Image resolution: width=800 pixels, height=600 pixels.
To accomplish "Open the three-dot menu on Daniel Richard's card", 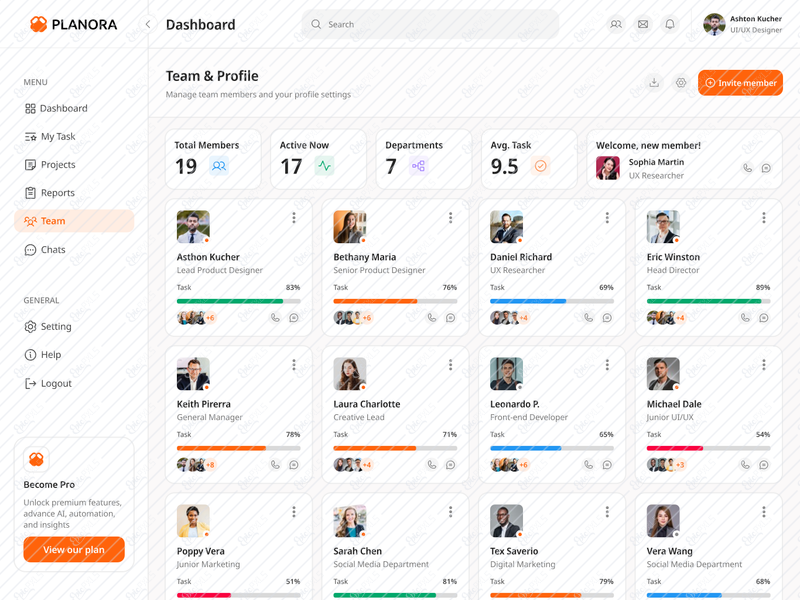I will click(607, 218).
